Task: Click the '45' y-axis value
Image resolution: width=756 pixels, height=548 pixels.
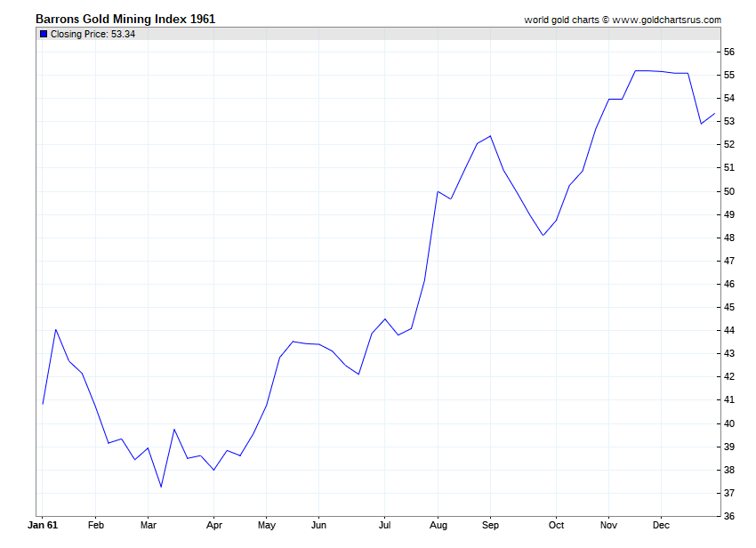Action: click(x=729, y=307)
